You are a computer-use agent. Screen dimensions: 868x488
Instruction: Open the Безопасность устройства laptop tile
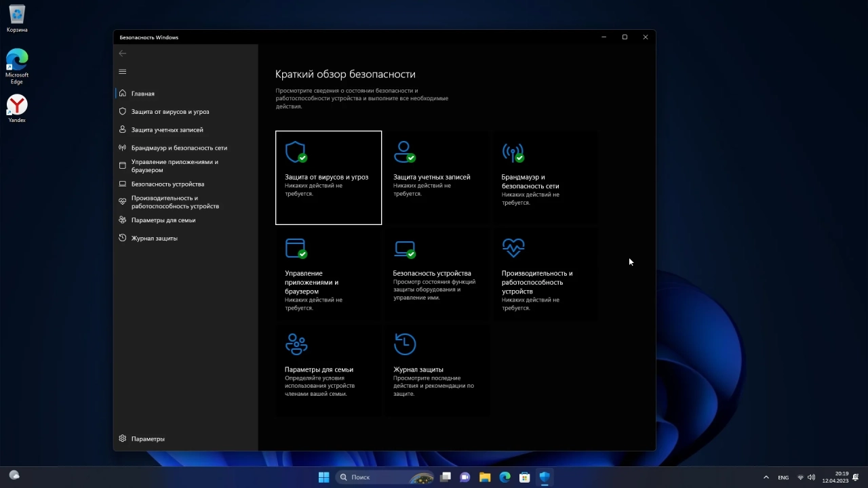point(437,274)
